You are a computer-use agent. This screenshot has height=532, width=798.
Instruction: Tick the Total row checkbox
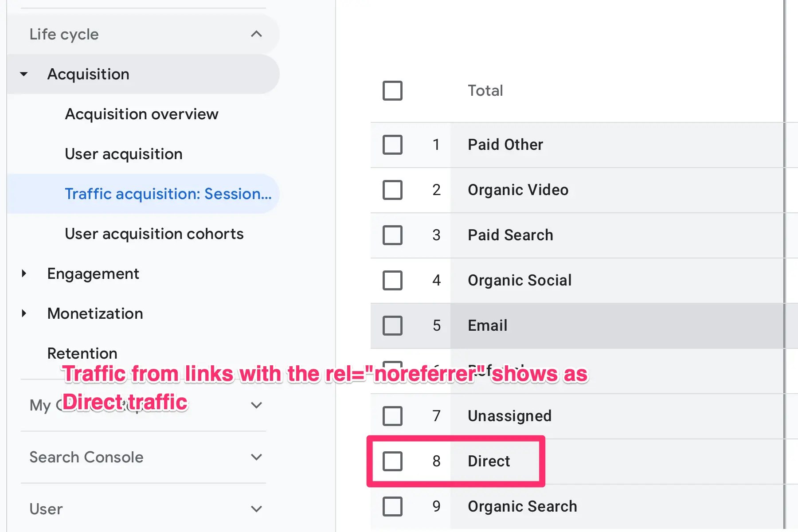[392, 90]
